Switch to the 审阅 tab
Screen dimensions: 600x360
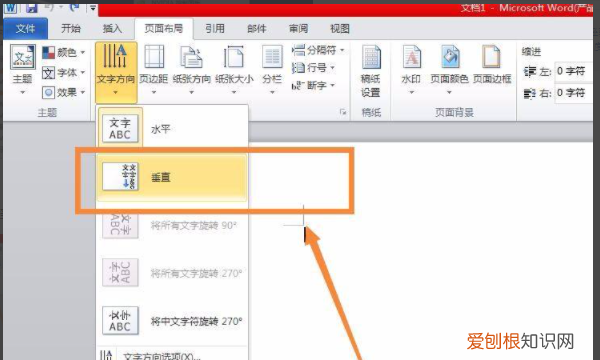point(298,29)
